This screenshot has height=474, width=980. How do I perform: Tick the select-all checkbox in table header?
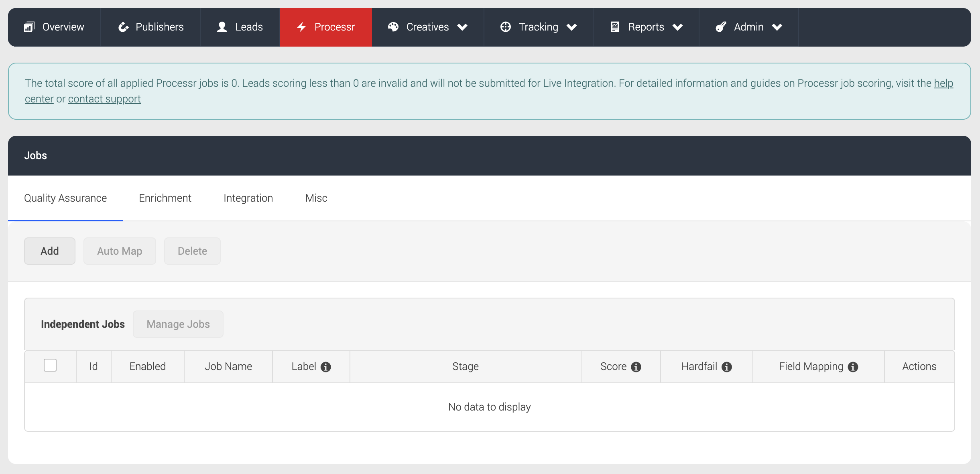50,365
